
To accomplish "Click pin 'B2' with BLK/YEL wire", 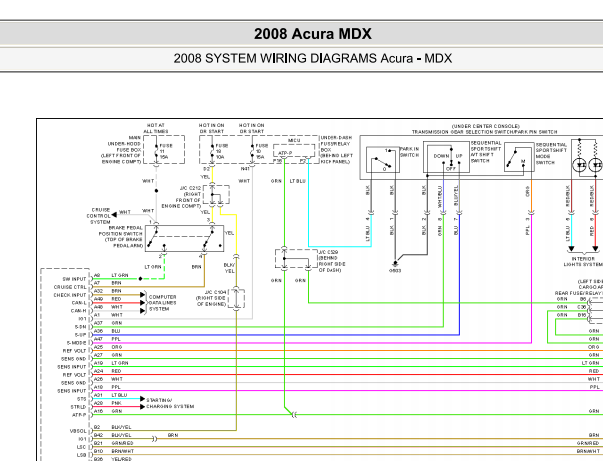I will [97, 427].
